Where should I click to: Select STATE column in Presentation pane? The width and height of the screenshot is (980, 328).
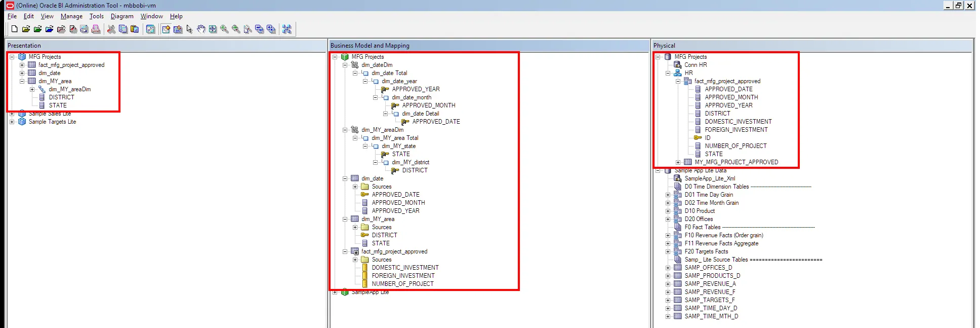[x=58, y=105]
